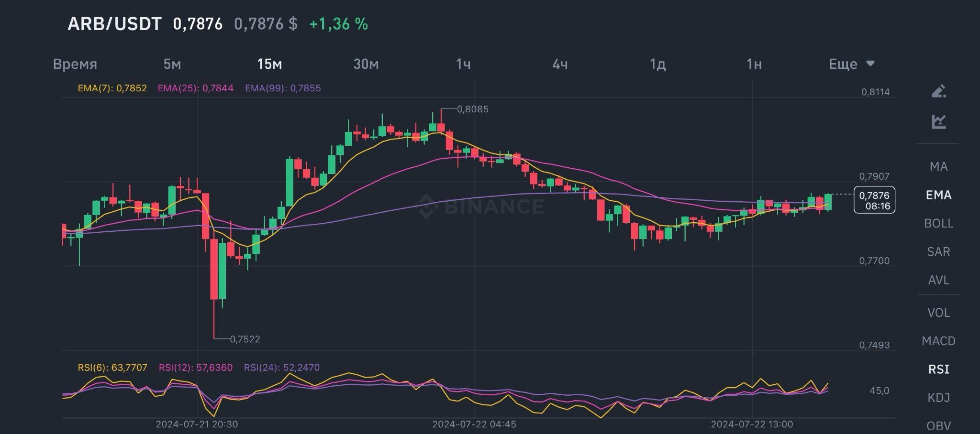Toggle the MACD sub-indicator
The width and height of the screenshot is (980, 434).
(x=939, y=341)
